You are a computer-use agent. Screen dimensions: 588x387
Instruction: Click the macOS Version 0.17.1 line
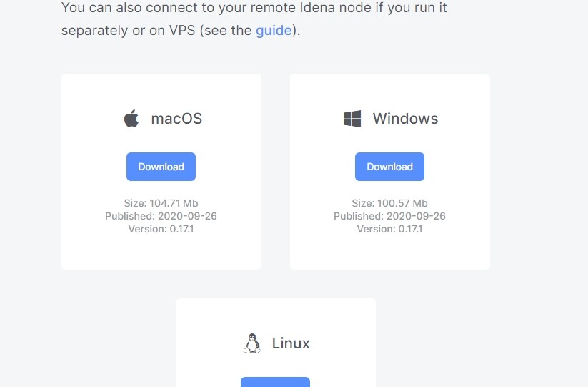(x=161, y=229)
